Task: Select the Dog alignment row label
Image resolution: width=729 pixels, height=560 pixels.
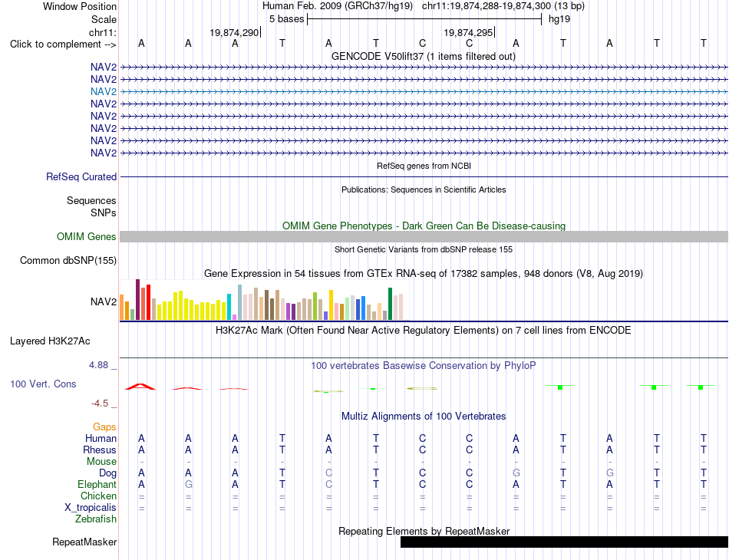Action: 107,473
